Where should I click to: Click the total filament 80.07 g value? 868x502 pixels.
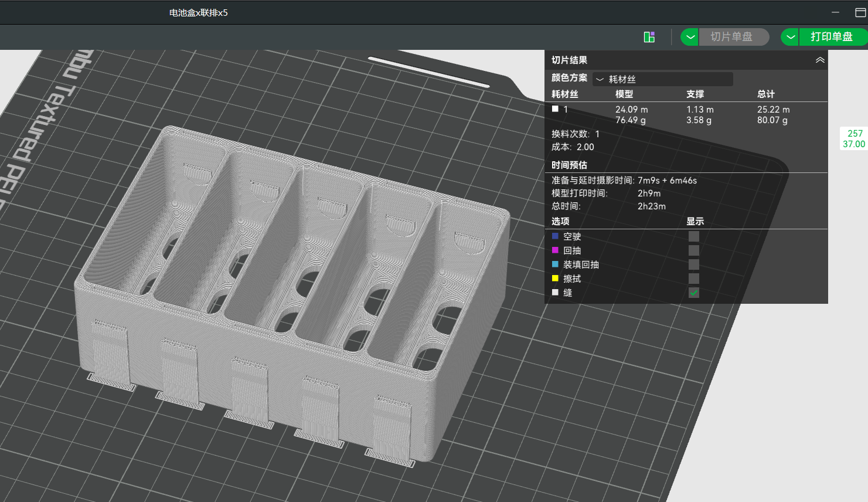tap(772, 120)
